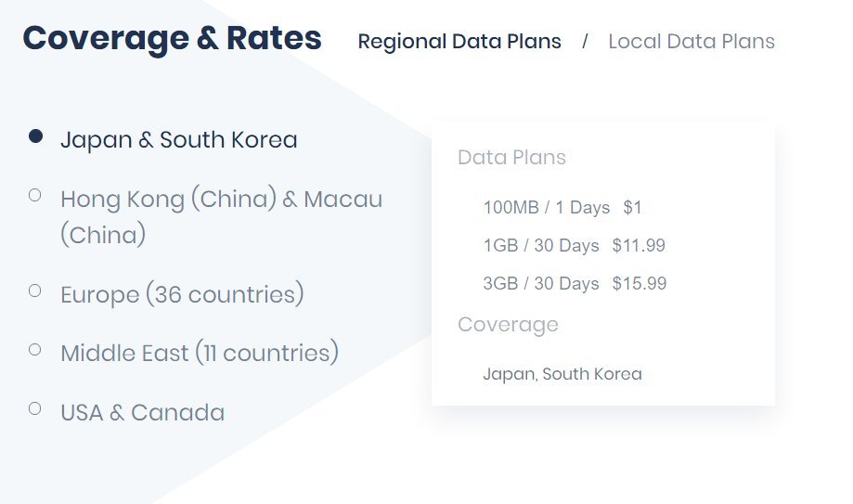853x504 pixels.
Task: Select the USA & Canada radio bullet
Action: pyautogui.click(x=35, y=407)
